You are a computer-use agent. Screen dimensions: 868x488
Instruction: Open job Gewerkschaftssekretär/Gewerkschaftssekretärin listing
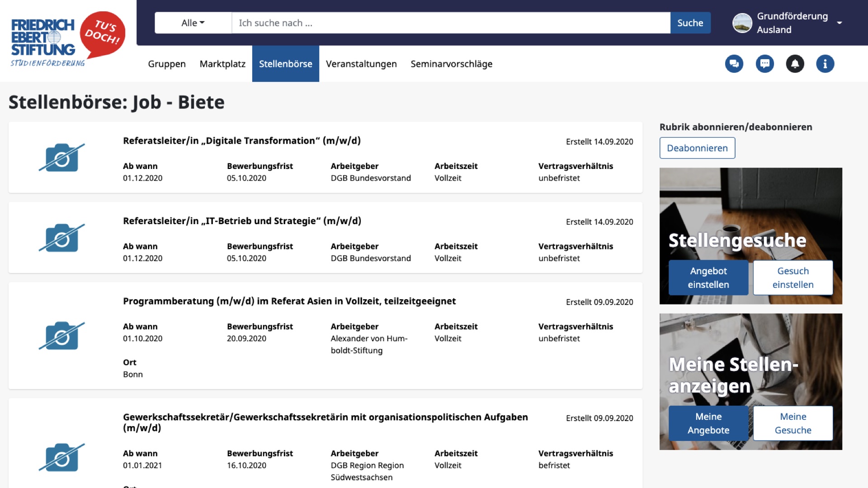coord(325,422)
